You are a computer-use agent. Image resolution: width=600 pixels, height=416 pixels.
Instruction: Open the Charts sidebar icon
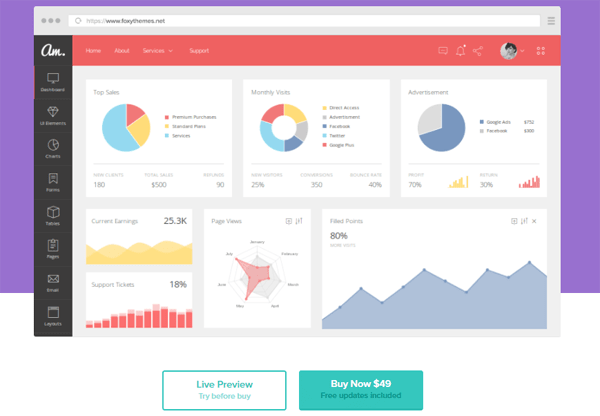click(53, 145)
